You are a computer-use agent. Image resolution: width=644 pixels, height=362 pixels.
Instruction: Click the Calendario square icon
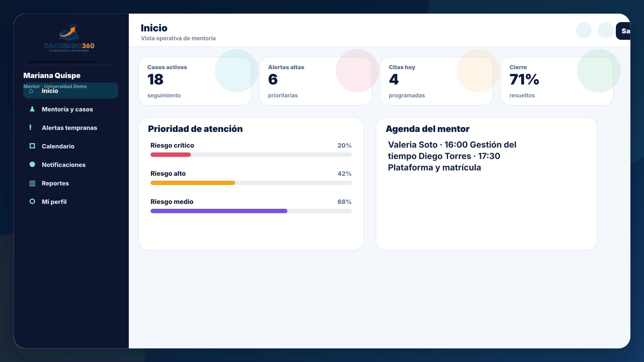pyautogui.click(x=32, y=146)
